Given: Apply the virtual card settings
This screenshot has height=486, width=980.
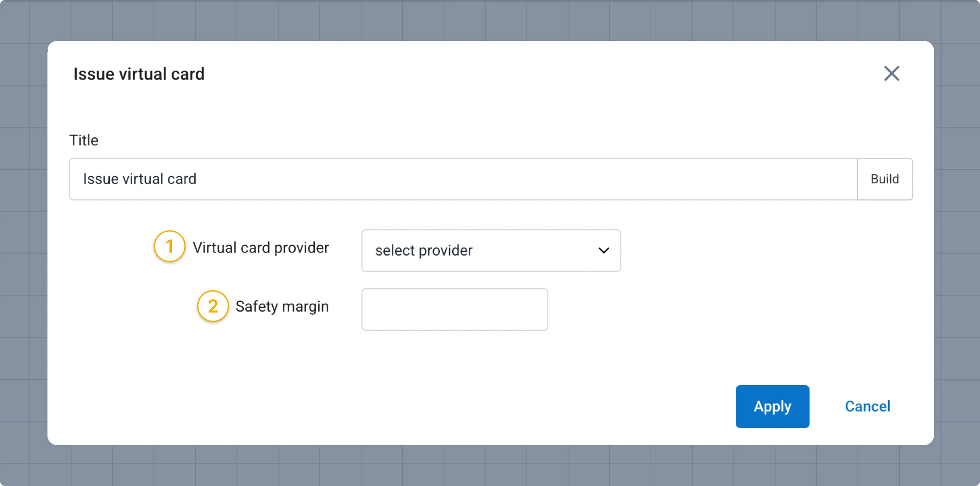Looking at the screenshot, I should (x=772, y=406).
